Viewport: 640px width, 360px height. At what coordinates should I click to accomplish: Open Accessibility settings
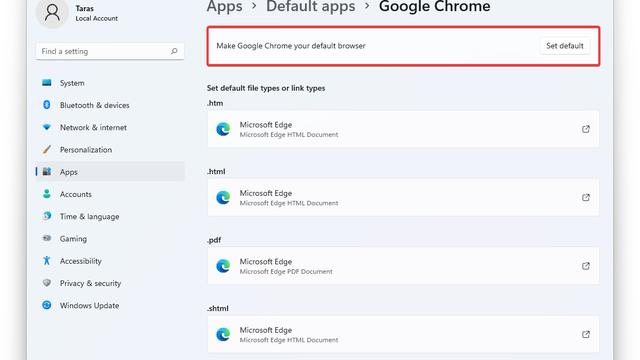coord(110,261)
